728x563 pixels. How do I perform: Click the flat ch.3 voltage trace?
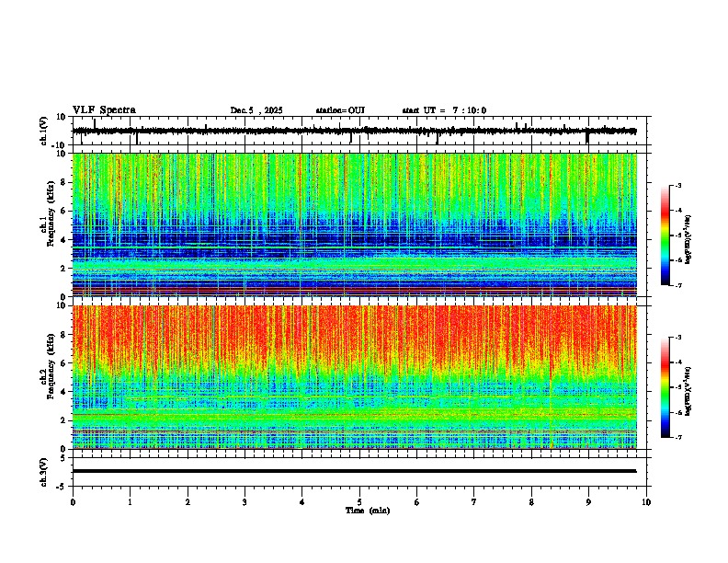pyautogui.click(x=355, y=471)
